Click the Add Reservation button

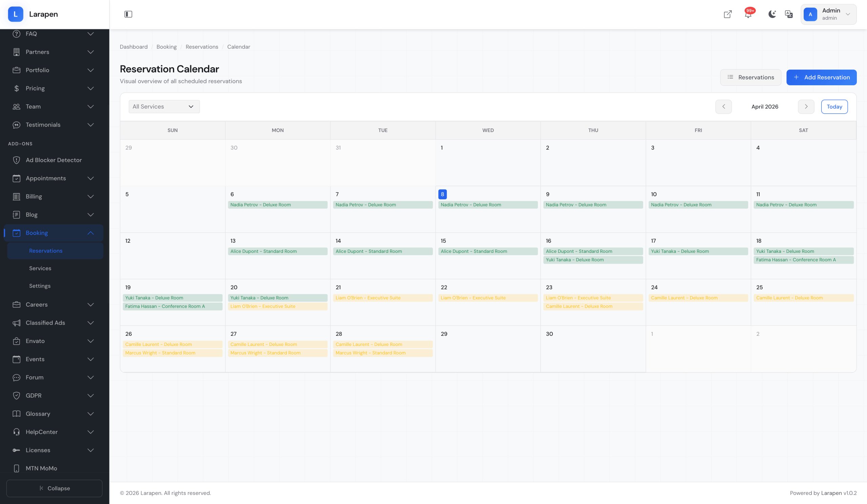coord(821,78)
